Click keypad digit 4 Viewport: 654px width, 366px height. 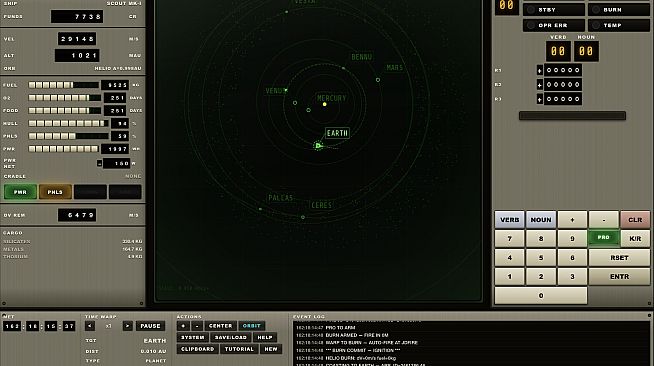point(509,258)
